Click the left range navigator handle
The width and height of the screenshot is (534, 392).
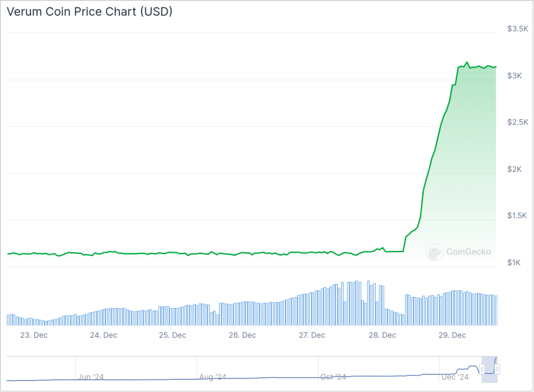tap(482, 370)
